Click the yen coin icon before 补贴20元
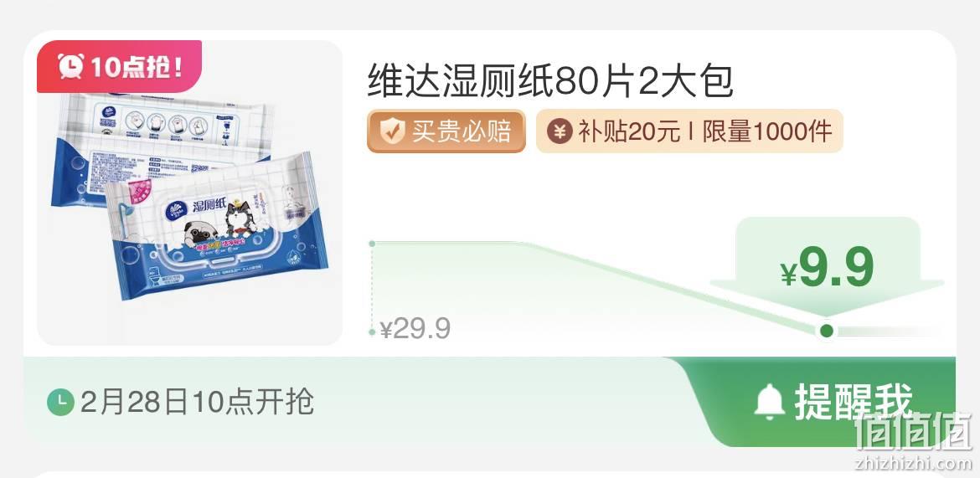Screen dimensions: 980x478 (560, 131)
